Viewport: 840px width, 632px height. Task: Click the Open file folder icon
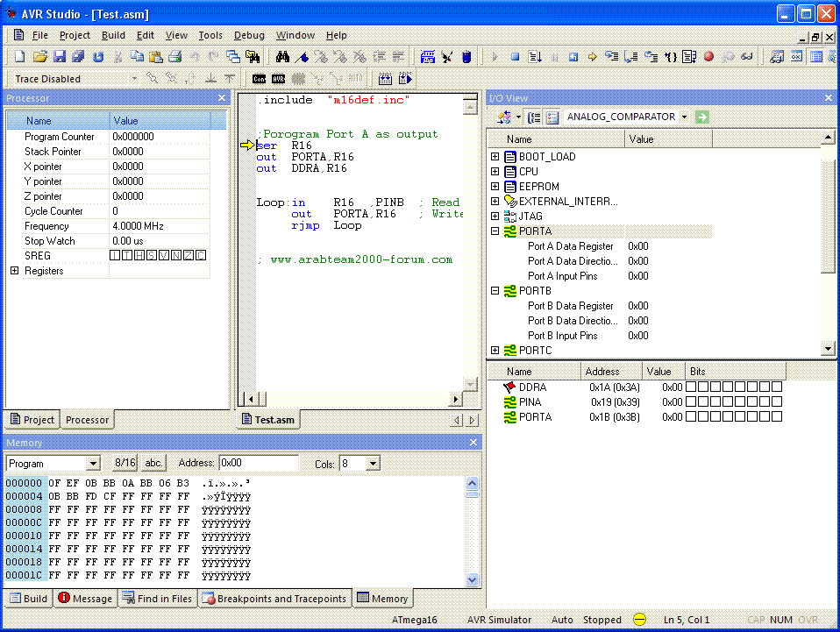pyautogui.click(x=40, y=56)
